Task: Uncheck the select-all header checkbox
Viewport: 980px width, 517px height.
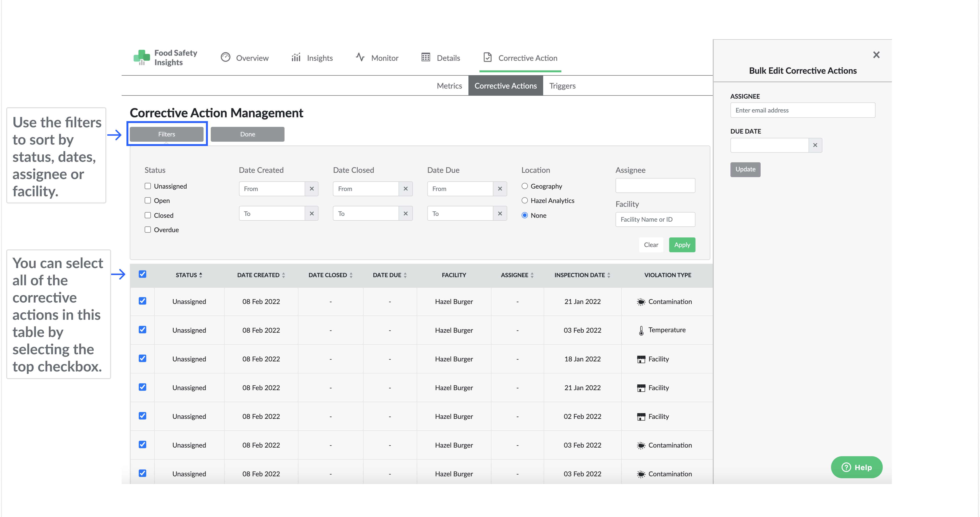Action: tap(142, 274)
